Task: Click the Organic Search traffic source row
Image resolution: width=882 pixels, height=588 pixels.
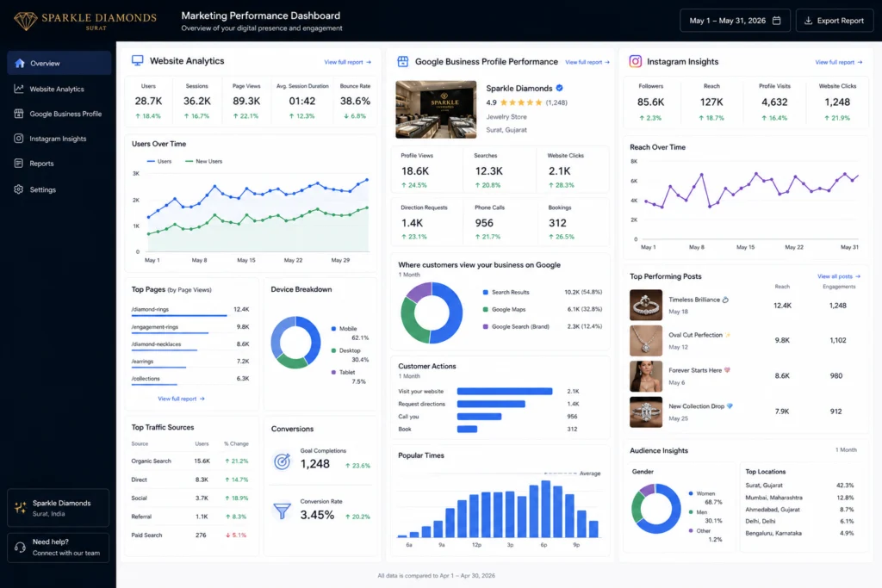Action: tap(190, 461)
